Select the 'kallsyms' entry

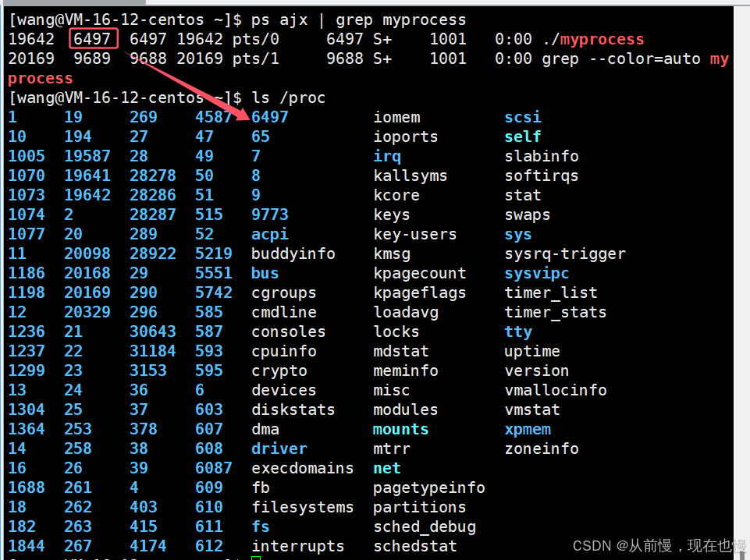point(411,175)
